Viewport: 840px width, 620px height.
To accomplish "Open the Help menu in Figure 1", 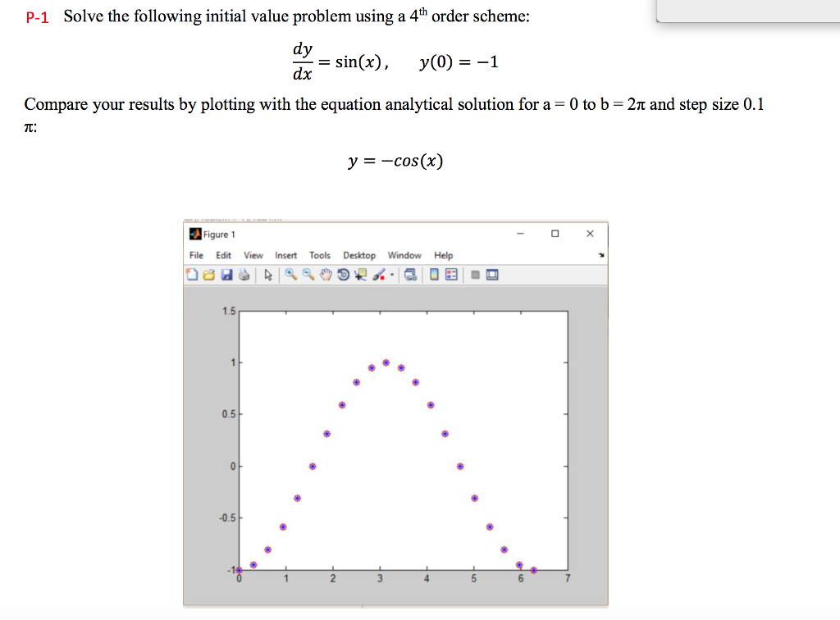I will [443, 255].
